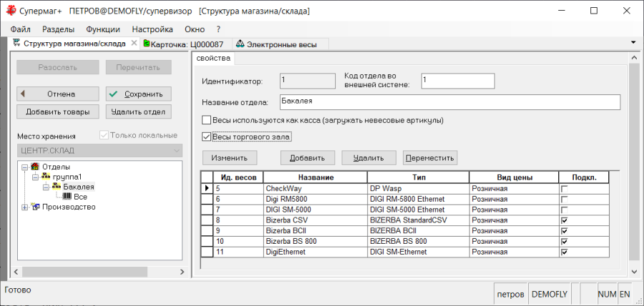
Task: Open the Файл menu
Action: pyautogui.click(x=21, y=29)
